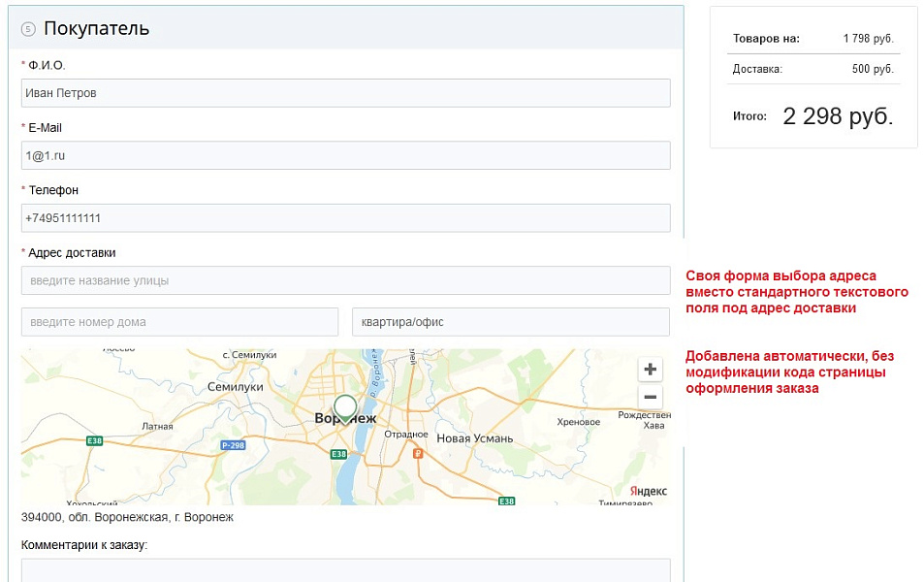The height and width of the screenshot is (582, 924).
Task: Click the green location pin on Воронеж
Action: pyautogui.click(x=345, y=406)
